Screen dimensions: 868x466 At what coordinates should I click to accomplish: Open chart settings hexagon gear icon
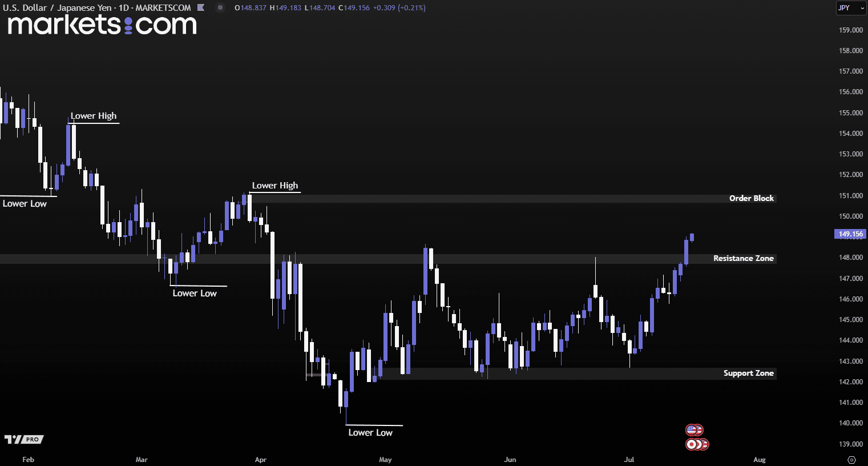pyautogui.click(x=851, y=460)
